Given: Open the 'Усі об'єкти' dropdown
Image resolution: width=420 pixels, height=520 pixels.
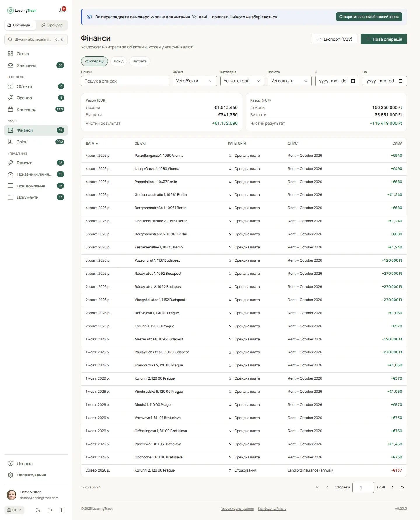Looking at the screenshot, I should [195, 81].
